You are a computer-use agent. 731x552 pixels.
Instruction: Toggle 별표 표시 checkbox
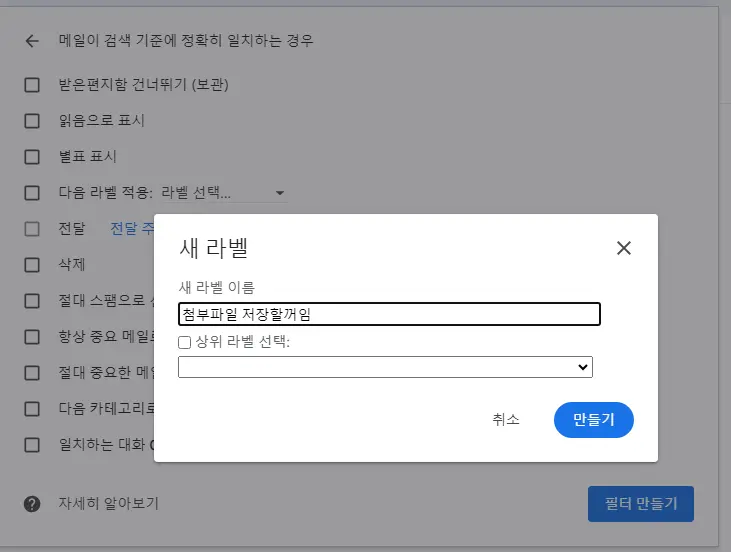pyautogui.click(x=32, y=157)
